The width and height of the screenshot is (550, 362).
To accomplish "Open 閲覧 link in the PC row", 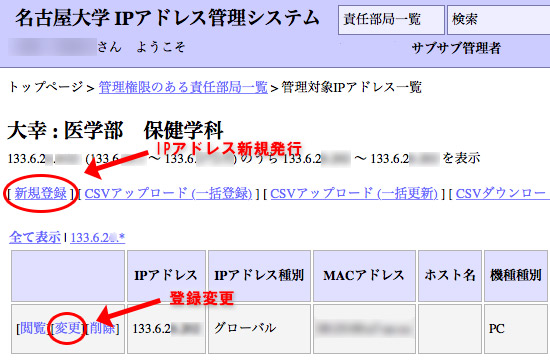I will pos(33,328).
